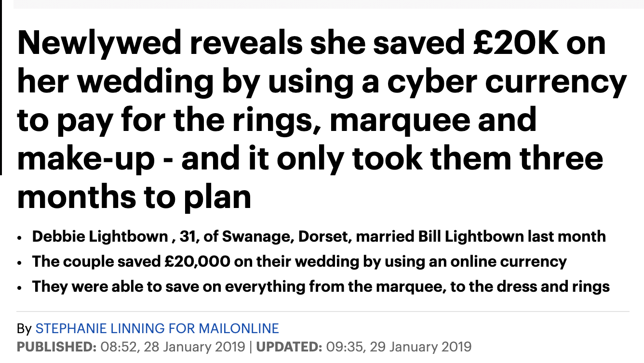Screen dimensions: 644x363
Task: Select the first summary point about Debbie Lightbown
Action: (319, 237)
